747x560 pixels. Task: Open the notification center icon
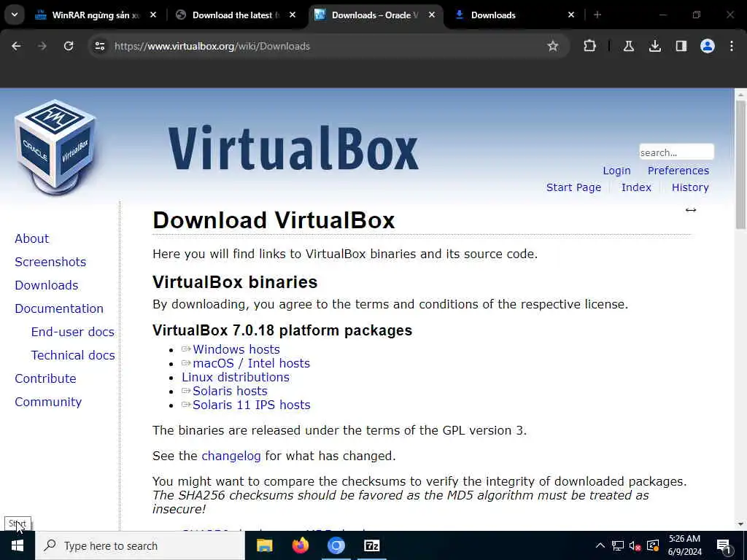point(724,546)
